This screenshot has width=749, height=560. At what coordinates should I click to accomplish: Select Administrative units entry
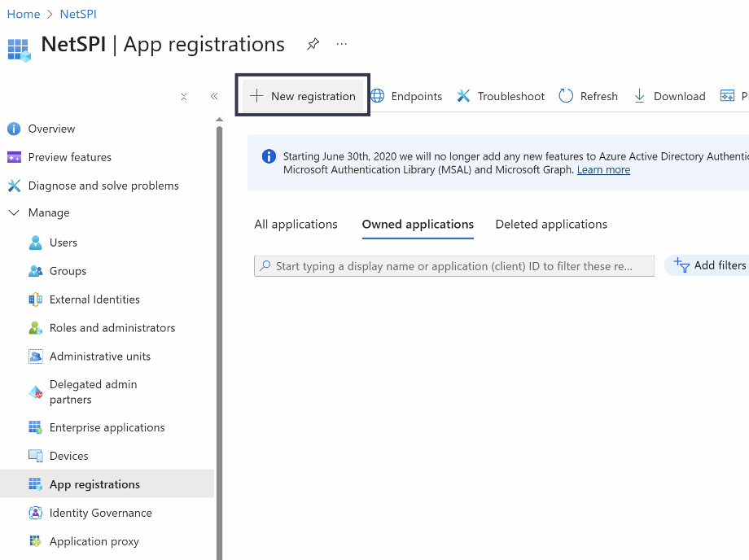107,357
